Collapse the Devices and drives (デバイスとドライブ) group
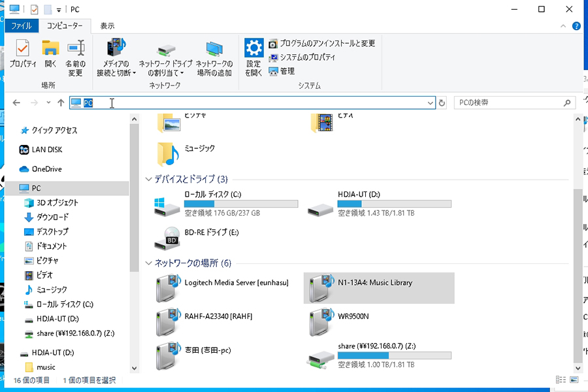Screen dimensions: 588x392 point(149,179)
